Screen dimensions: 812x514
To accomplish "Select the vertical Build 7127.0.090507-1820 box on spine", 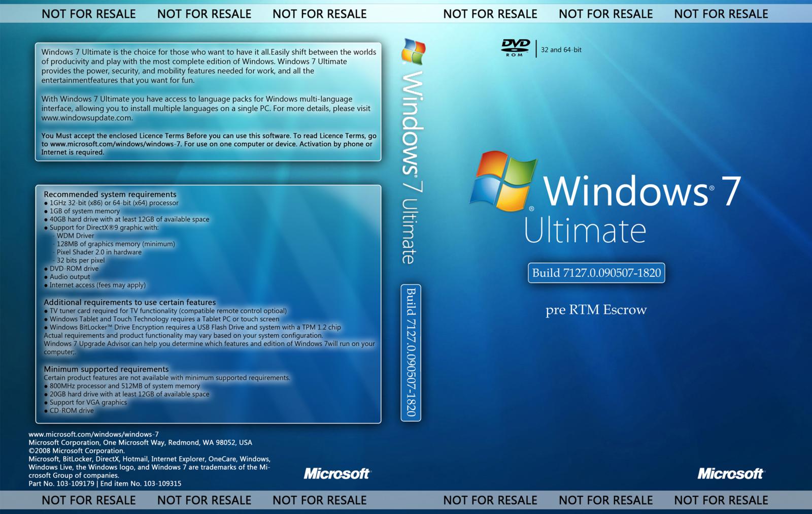I will (x=411, y=352).
